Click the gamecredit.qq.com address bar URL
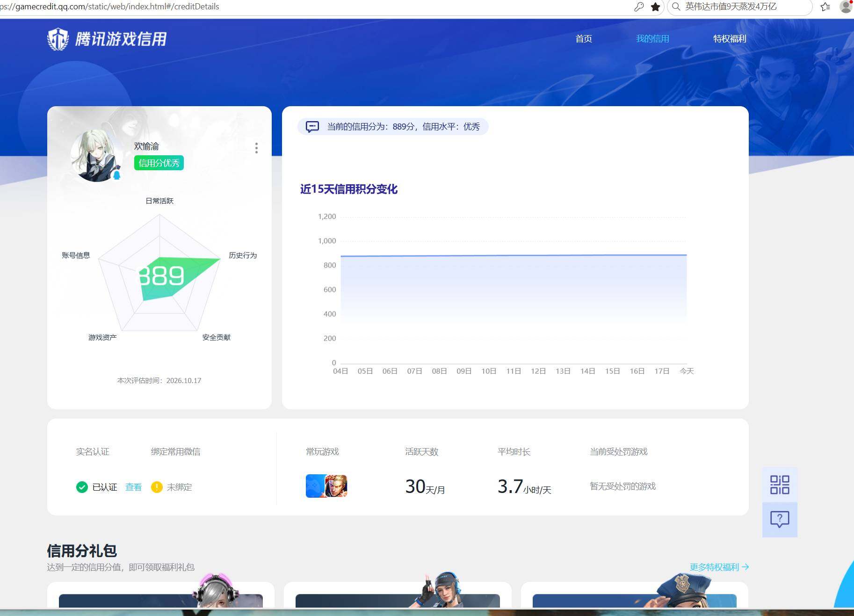Image resolution: width=854 pixels, height=616 pixels. click(x=109, y=7)
